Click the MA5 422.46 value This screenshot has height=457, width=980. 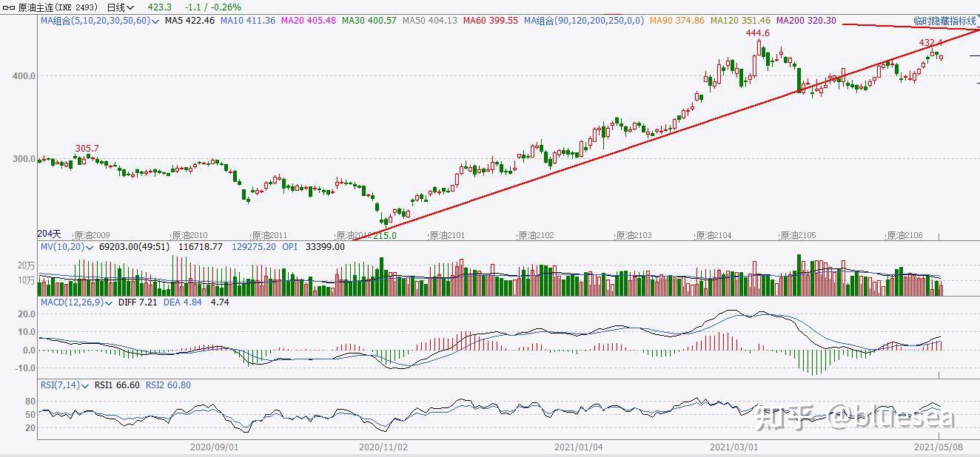189,21
